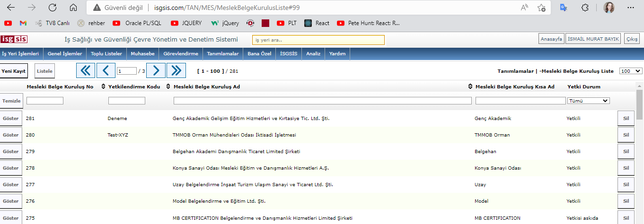The width and height of the screenshot is (644, 224).
Task: Focus the iş yeri ara search field
Action: click(318, 40)
